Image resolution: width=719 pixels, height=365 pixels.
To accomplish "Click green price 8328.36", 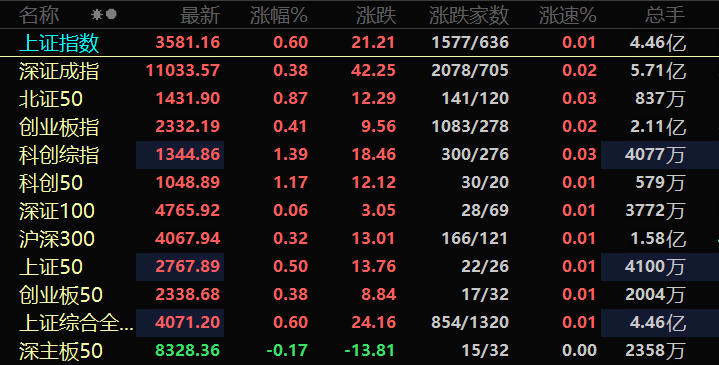I will coord(188,351).
